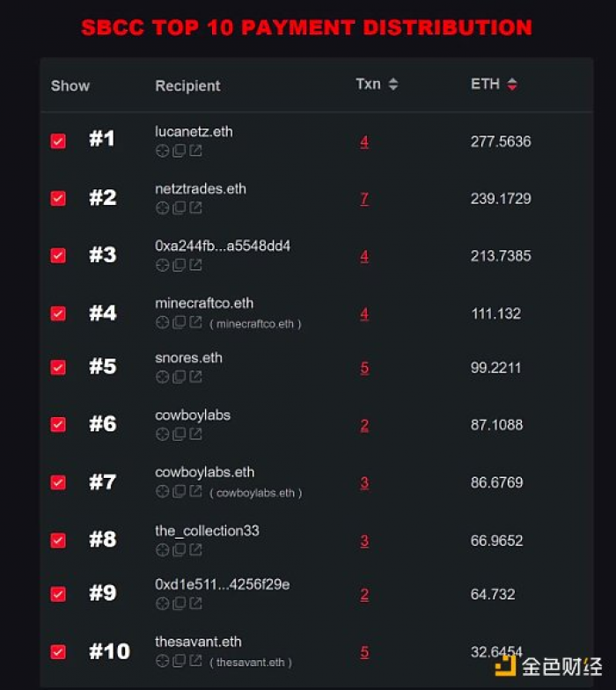Open external link icon under cowboylabs
This screenshot has width=616, height=690.
point(195,434)
